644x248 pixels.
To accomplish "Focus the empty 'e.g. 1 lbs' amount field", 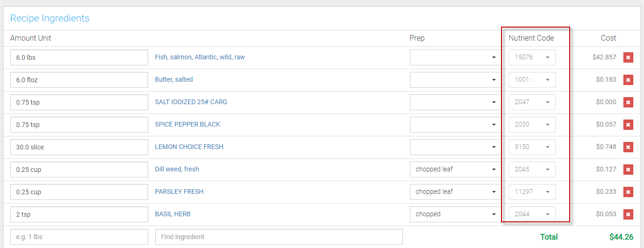I will pos(79,237).
